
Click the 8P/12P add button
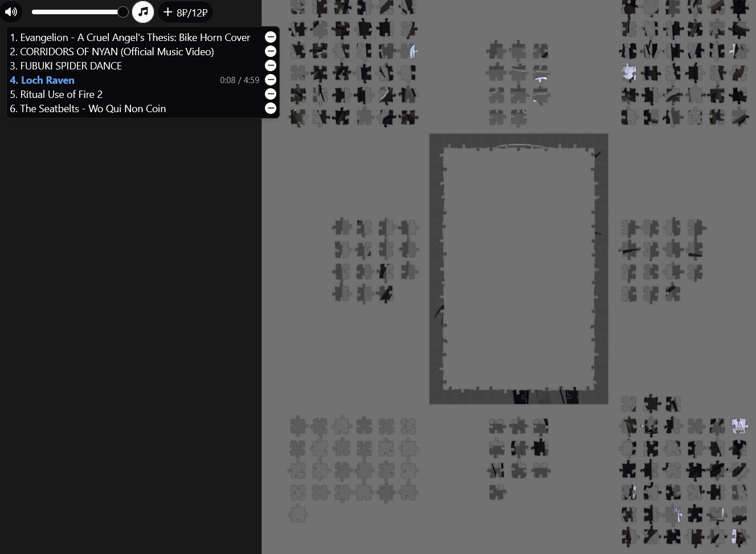(185, 12)
